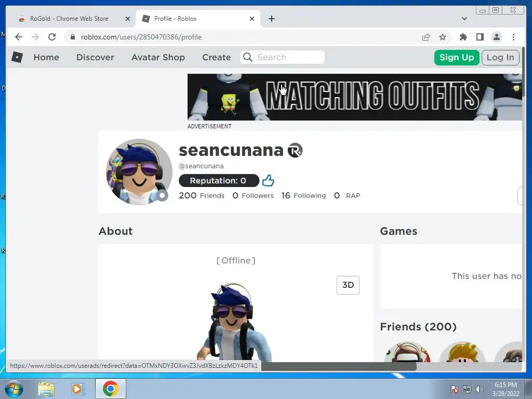532x399 pixels.
Task: Reload the Roblox profile page
Action: click(x=52, y=37)
